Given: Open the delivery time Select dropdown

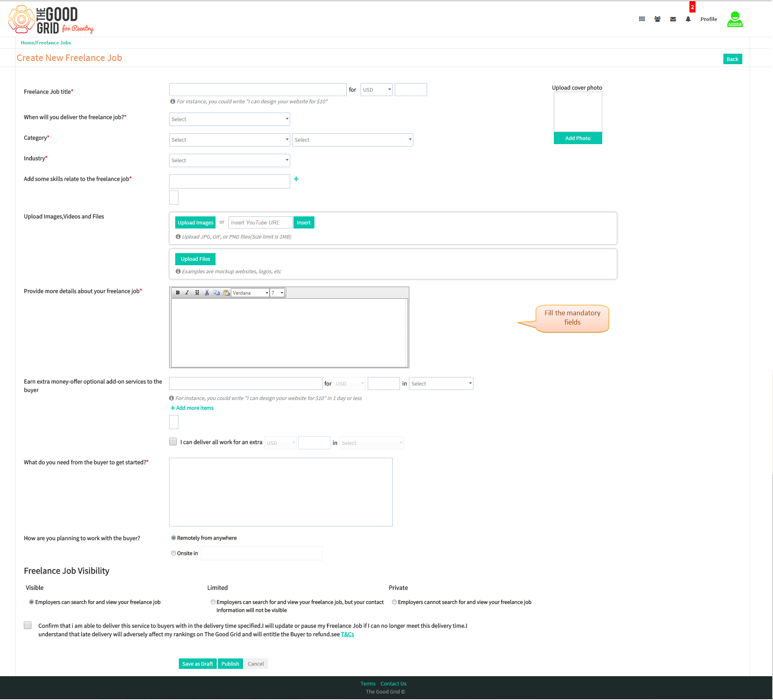Looking at the screenshot, I should (x=230, y=119).
